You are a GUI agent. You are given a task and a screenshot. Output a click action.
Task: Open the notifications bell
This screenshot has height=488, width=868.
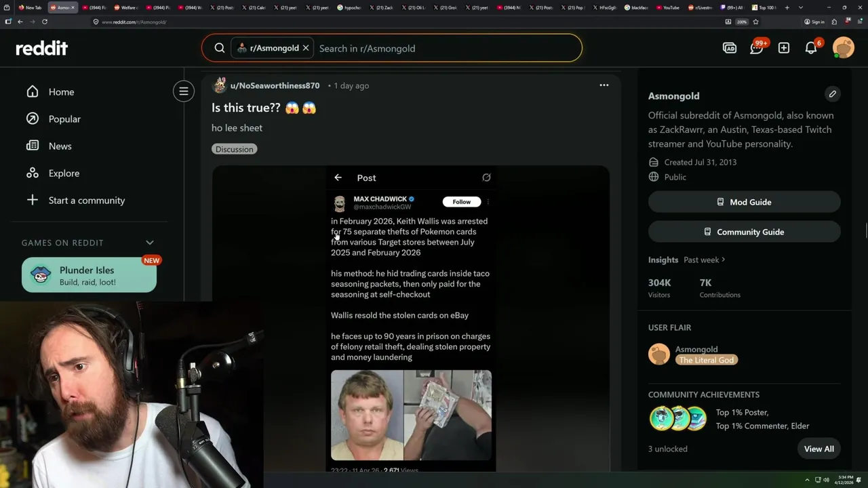[x=811, y=48]
